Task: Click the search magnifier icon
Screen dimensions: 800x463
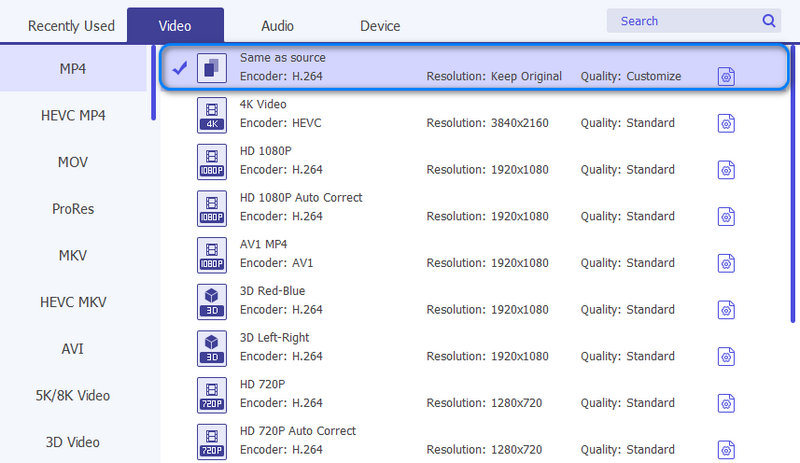Action: pyautogui.click(x=769, y=21)
